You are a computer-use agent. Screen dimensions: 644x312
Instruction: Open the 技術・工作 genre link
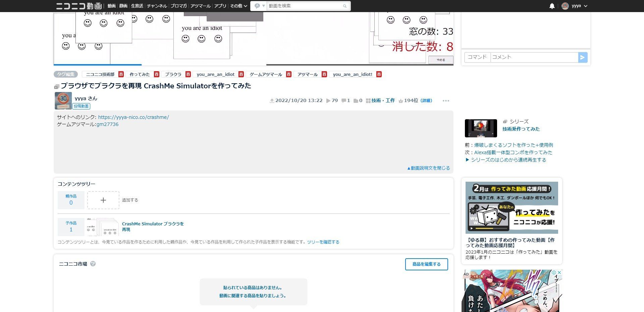point(383,100)
